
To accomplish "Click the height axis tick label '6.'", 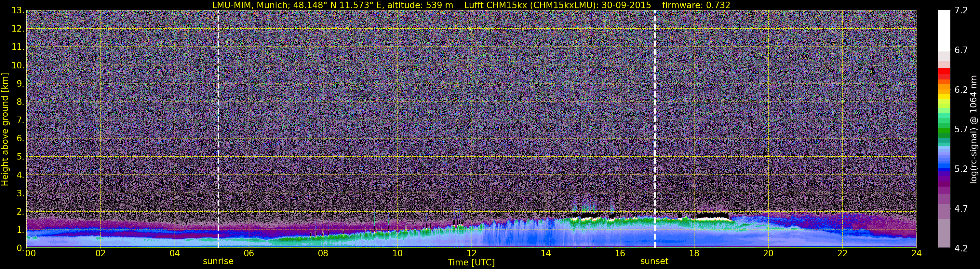I will pyautogui.click(x=20, y=138).
